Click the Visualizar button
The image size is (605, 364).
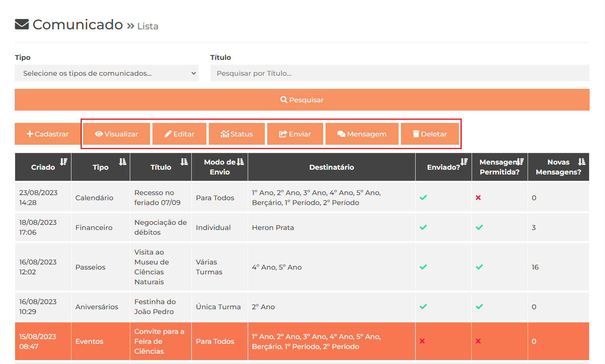[x=116, y=134]
